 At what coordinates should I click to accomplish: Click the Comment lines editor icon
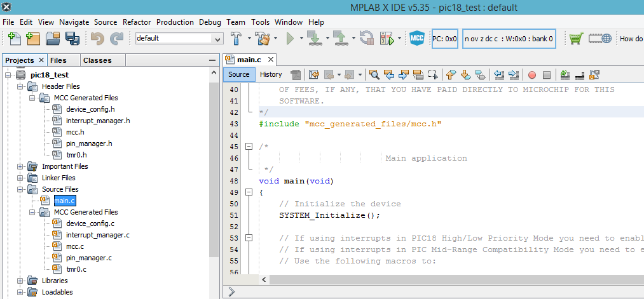[565, 75]
